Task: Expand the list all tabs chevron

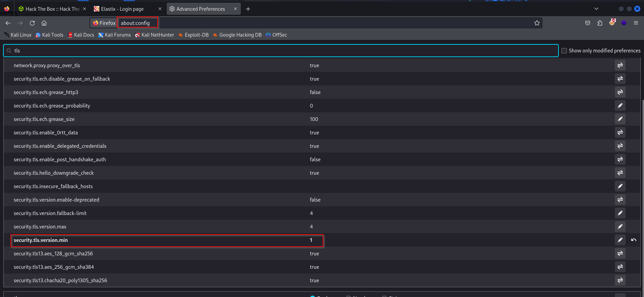Action: (x=596, y=9)
